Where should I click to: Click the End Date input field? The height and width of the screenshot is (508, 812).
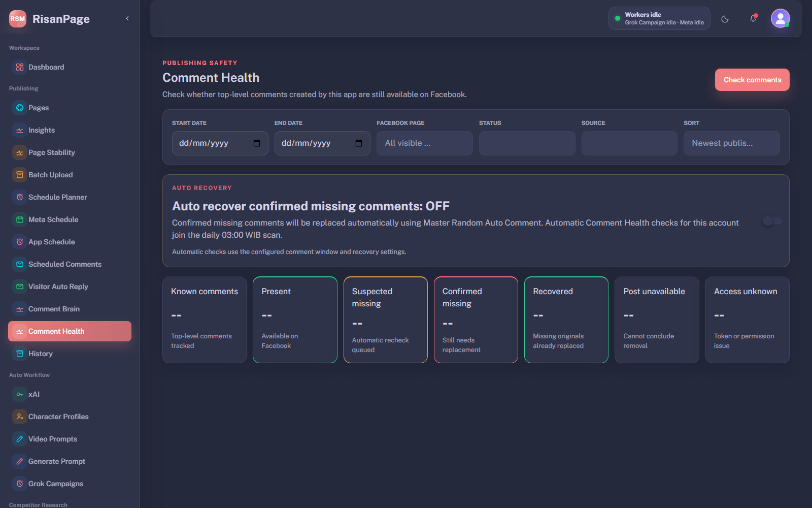[322, 143]
